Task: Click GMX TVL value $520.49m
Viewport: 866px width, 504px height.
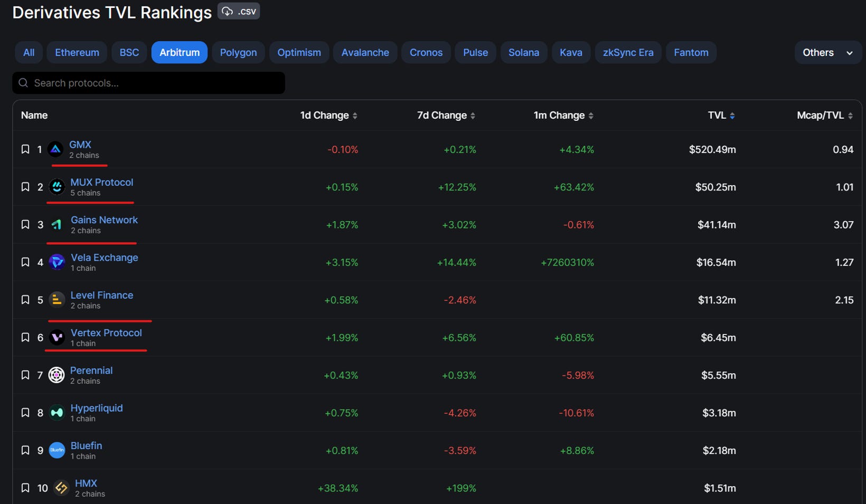Action: (712, 149)
